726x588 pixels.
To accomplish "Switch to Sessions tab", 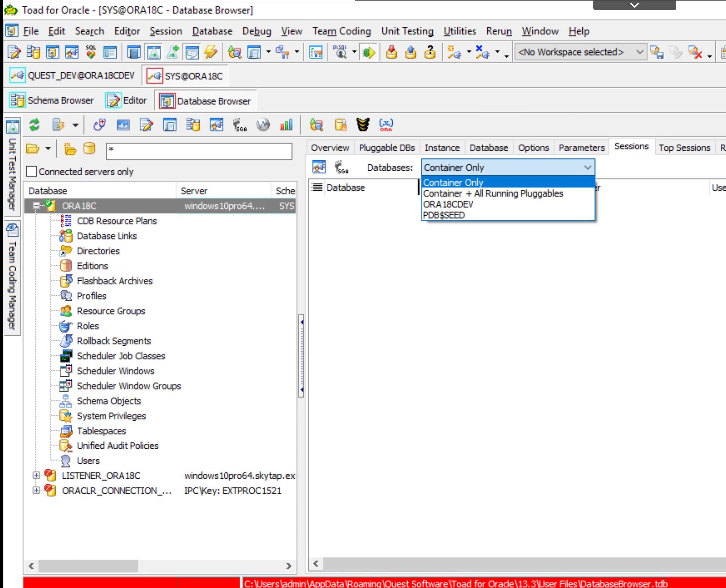I will click(632, 147).
